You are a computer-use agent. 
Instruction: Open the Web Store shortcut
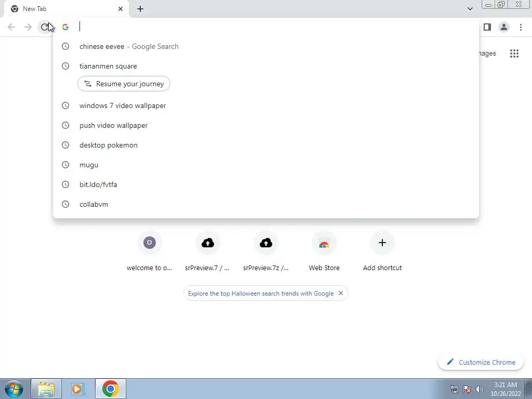pos(324,251)
